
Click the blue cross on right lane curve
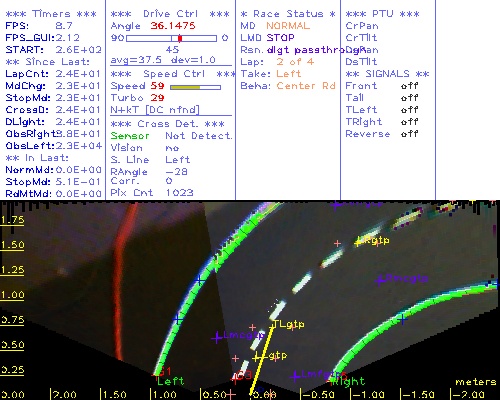(403, 320)
